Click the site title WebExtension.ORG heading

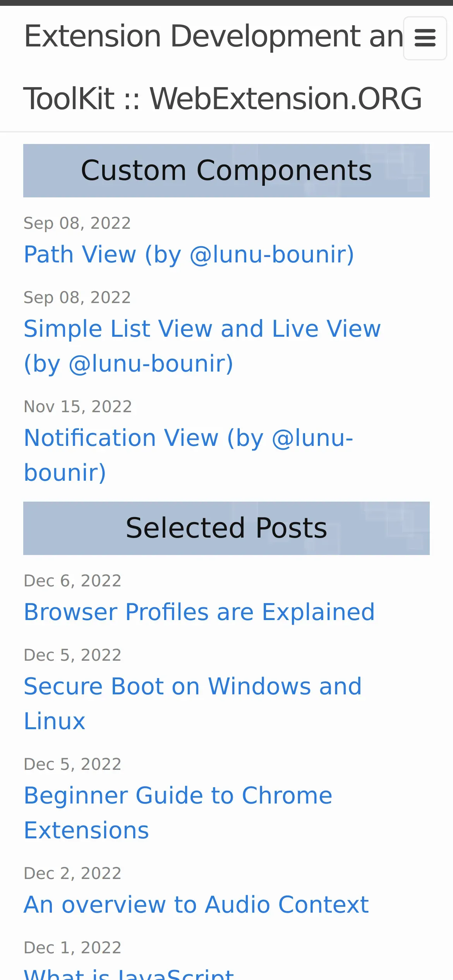pos(223,67)
